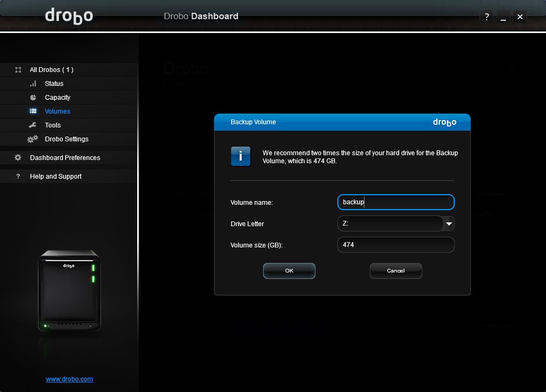Click the All Drobos grid icon
Viewport: 546px width, 392px height.
pos(18,70)
